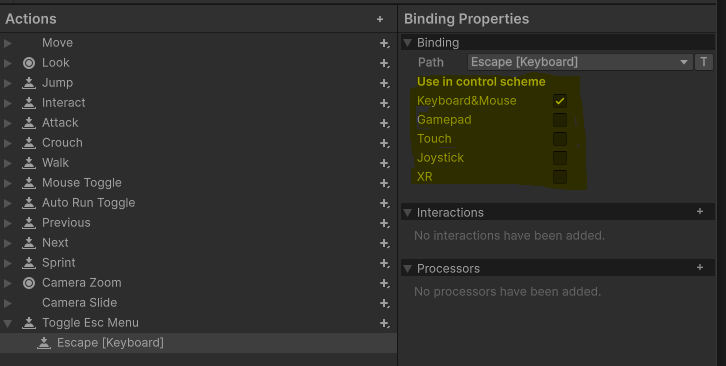Add binding to the Jump action
The image size is (726, 366).
(x=384, y=83)
